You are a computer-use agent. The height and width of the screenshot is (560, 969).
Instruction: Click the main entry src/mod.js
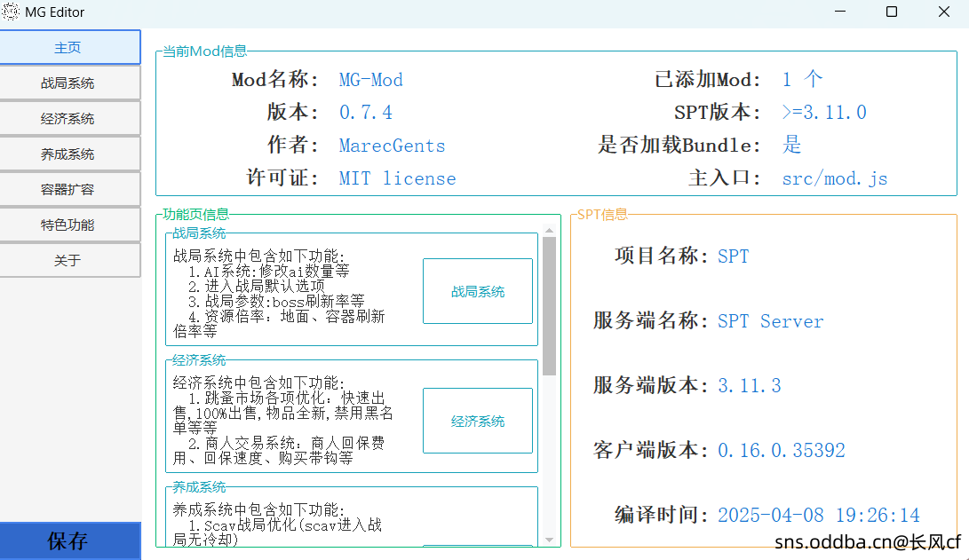coord(835,178)
